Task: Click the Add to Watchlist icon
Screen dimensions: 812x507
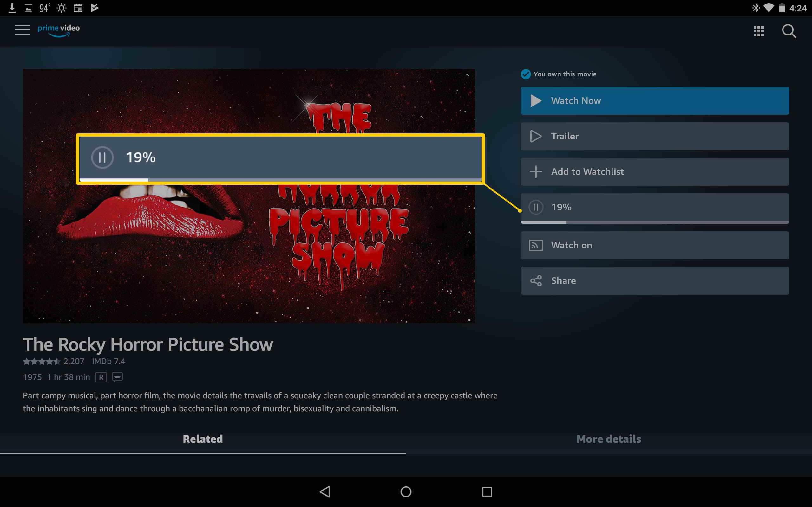Action: (536, 172)
